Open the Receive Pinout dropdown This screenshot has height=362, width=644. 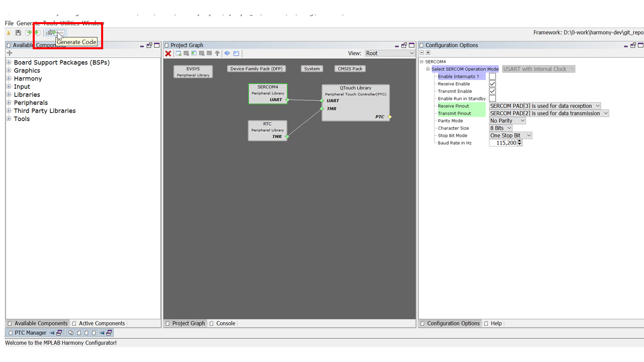(x=545, y=106)
